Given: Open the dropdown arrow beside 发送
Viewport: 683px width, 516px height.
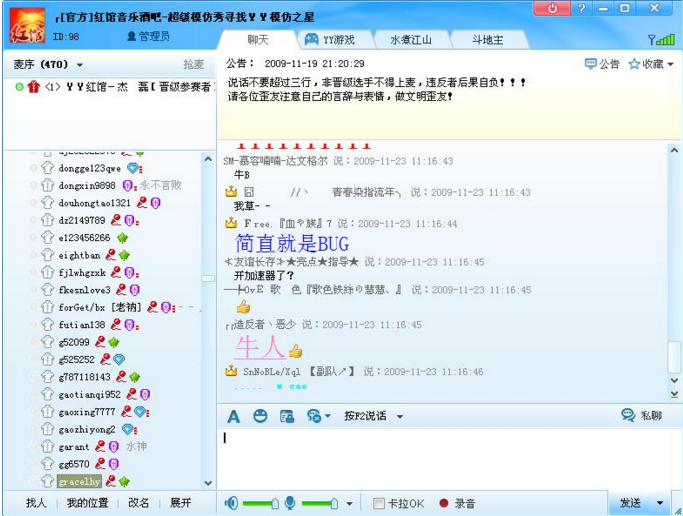Looking at the screenshot, I should (x=660, y=503).
